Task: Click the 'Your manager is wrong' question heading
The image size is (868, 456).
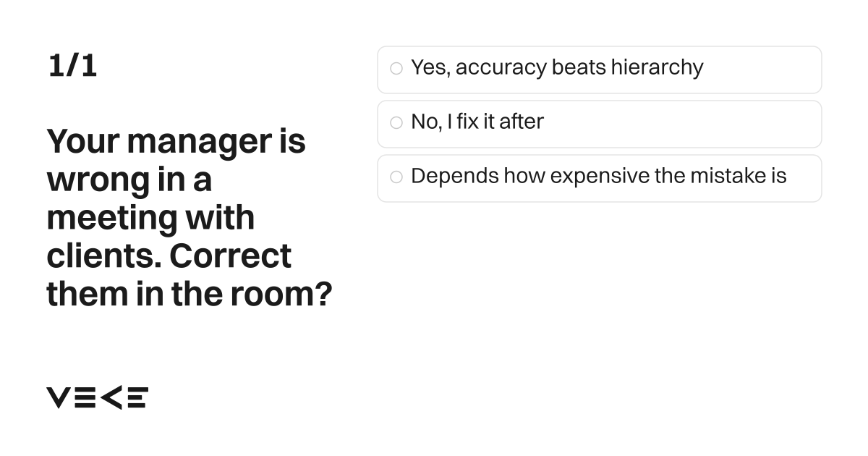Action: pos(190,218)
